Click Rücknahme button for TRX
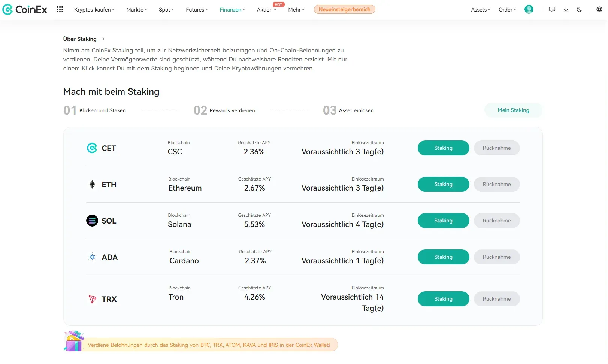This screenshot has width=608, height=364. (497, 299)
